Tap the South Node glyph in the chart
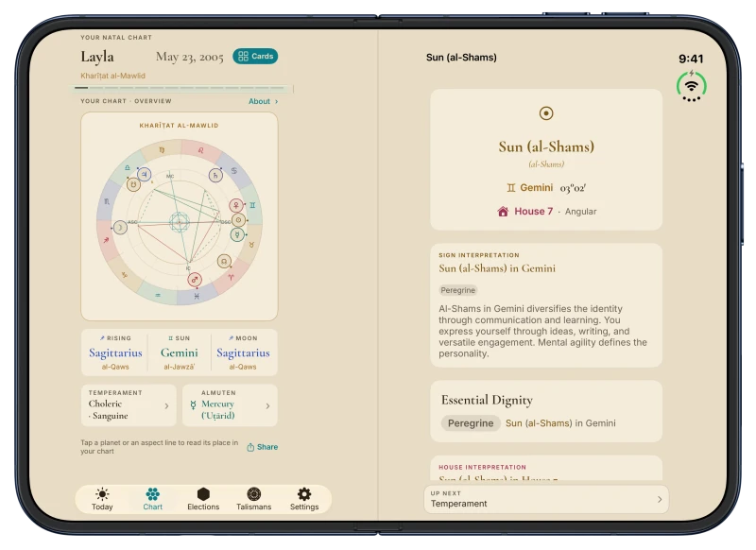The height and width of the screenshot is (550, 756). (x=133, y=184)
